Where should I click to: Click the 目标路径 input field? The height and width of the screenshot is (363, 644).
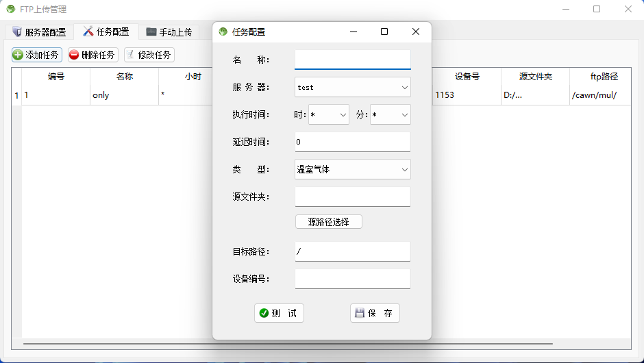coord(353,251)
